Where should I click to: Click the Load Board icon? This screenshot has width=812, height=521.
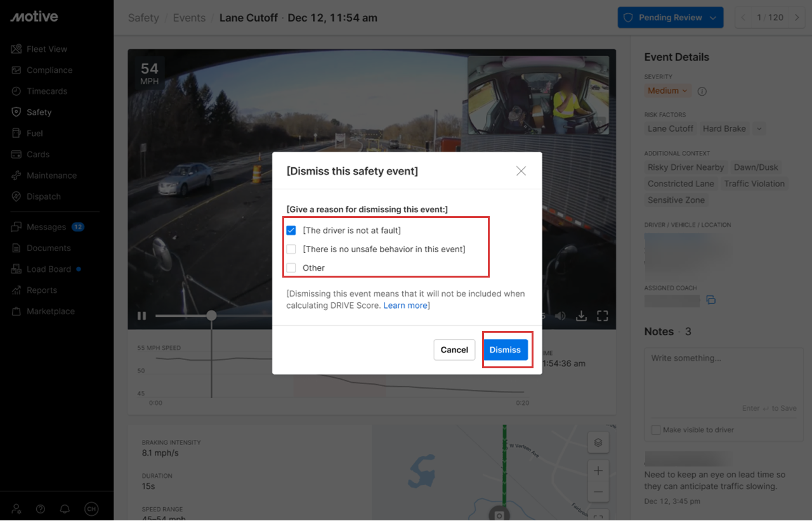click(x=16, y=269)
